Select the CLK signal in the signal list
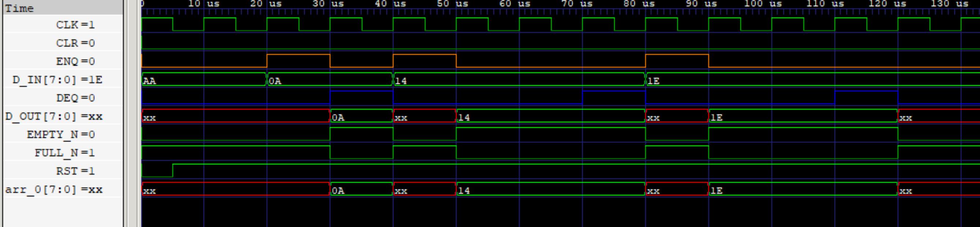This screenshot has height=227, width=980. tap(75, 25)
